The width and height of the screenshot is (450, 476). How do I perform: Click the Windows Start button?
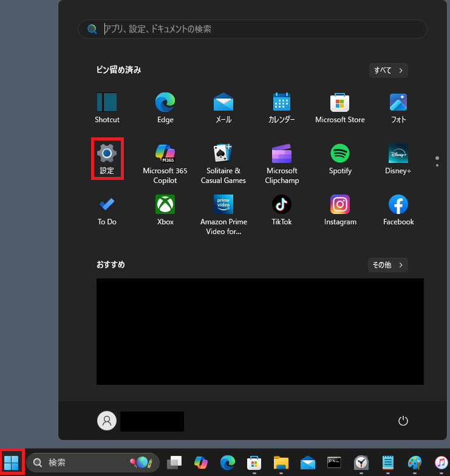12,463
